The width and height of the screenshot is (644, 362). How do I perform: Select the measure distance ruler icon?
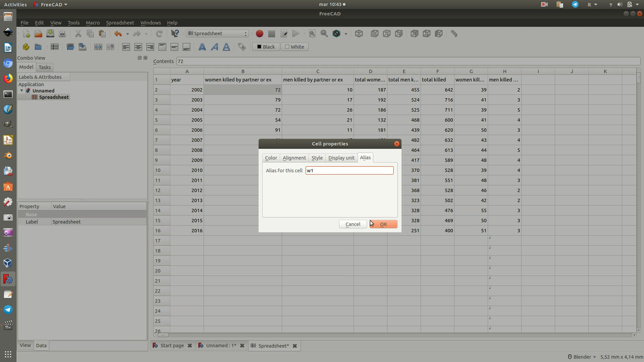454,34
